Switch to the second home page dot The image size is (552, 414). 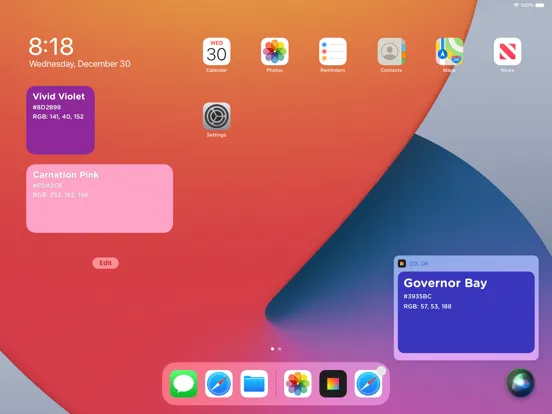280,349
